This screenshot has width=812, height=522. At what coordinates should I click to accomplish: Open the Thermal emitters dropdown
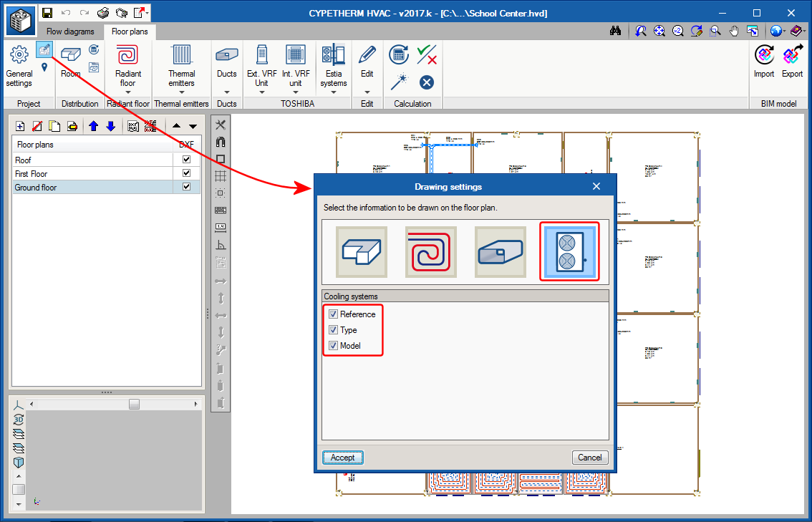[x=181, y=92]
